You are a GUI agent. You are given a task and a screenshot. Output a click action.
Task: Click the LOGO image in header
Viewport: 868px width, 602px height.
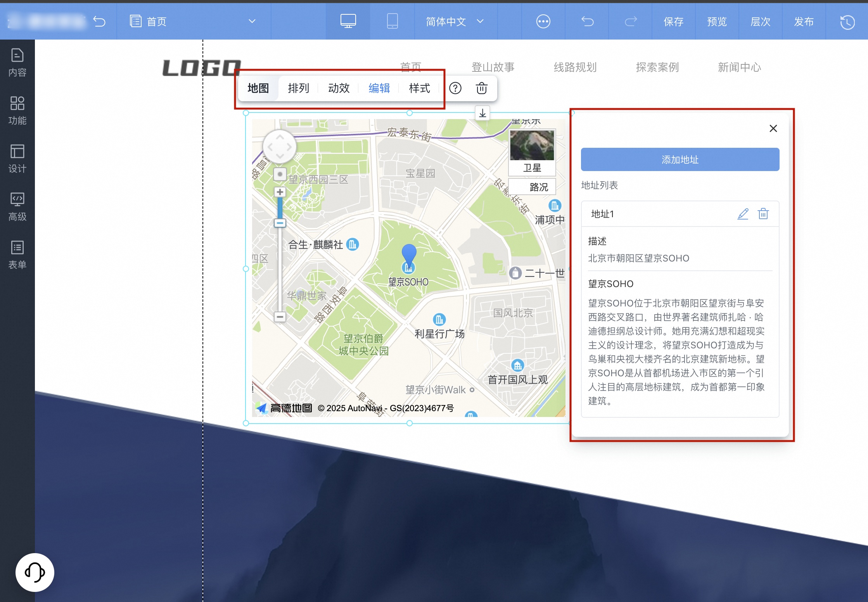(x=202, y=68)
